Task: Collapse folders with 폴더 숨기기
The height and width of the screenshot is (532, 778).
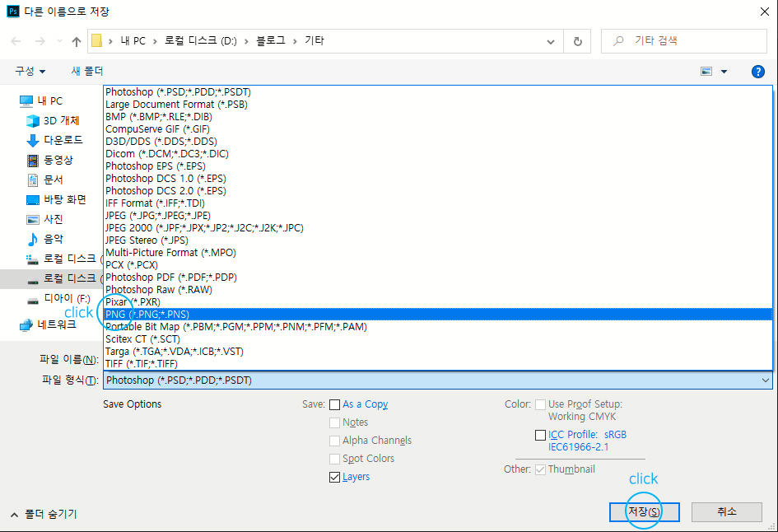Action: pos(44,514)
